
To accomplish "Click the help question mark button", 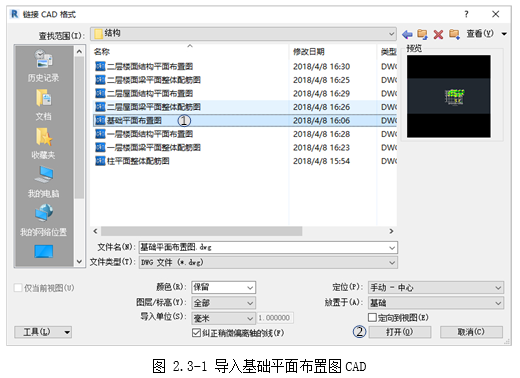I will click(x=466, y=14).
